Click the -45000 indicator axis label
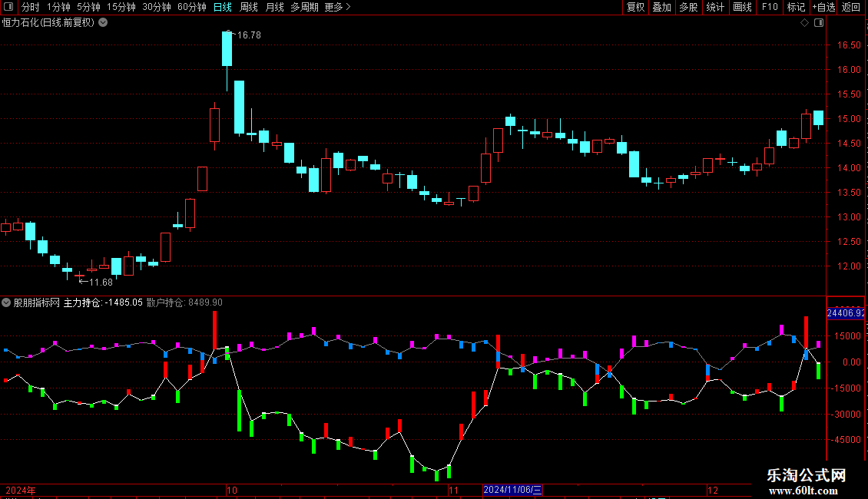868x499 pixels. click(x=847, y=440)
